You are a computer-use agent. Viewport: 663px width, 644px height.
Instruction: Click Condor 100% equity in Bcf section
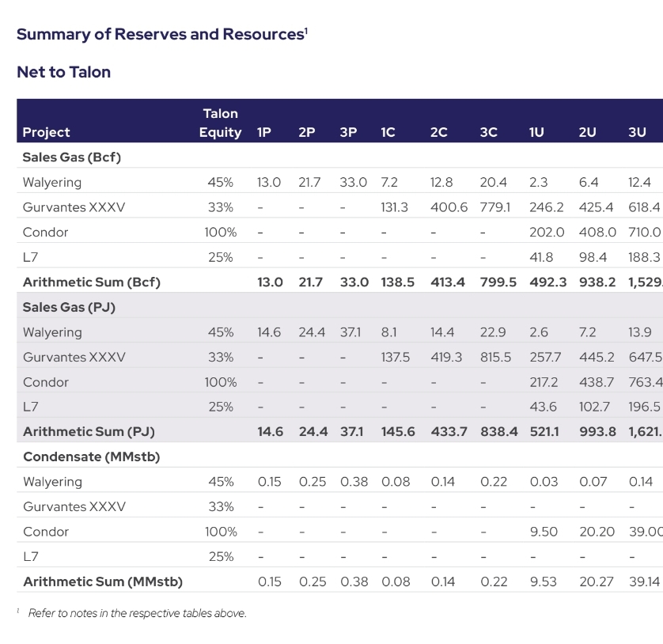click(220, 232)
